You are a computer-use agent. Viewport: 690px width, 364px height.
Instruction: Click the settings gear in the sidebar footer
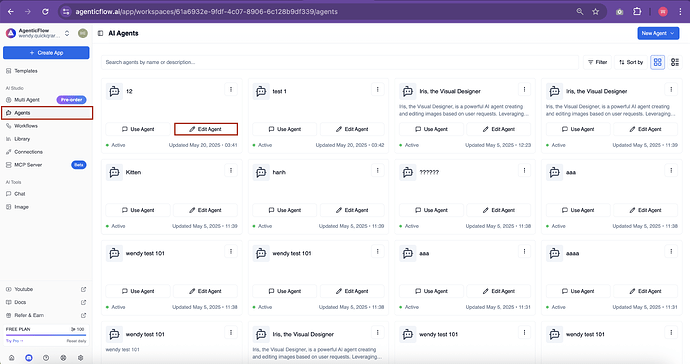pos(81,358)
